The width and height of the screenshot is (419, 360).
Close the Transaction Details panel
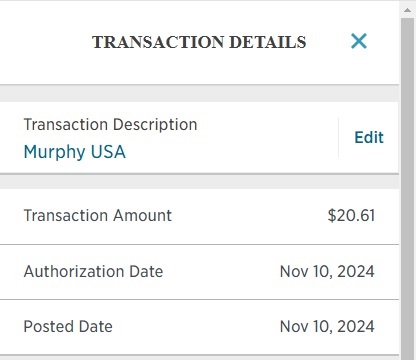click(359, 41)
